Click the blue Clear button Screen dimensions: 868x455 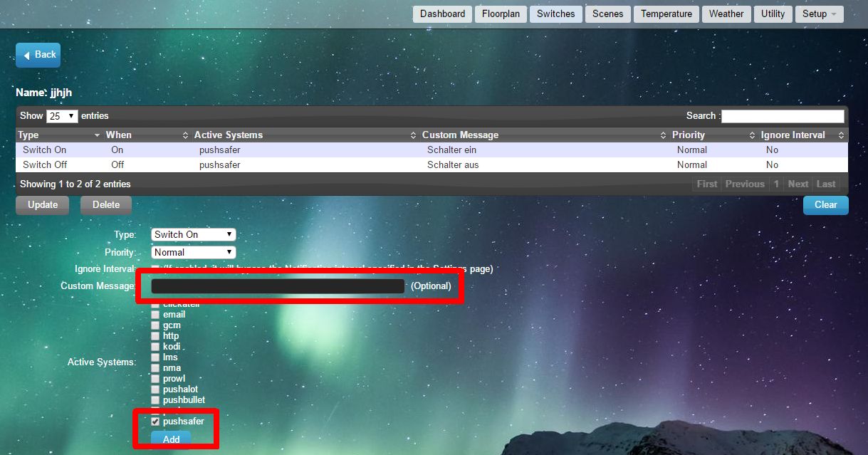click(x=825, y=205)
